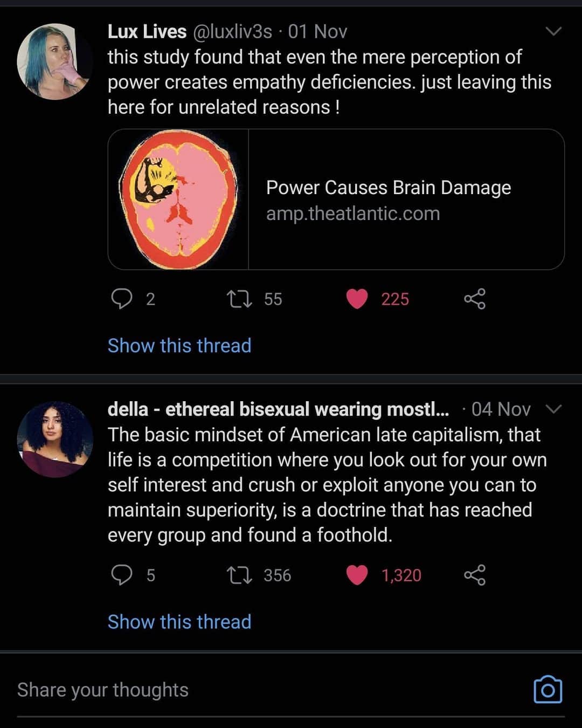Screen dimensions: 582x728
Task: Open camera to attach a photo
Action: (548, 690)
